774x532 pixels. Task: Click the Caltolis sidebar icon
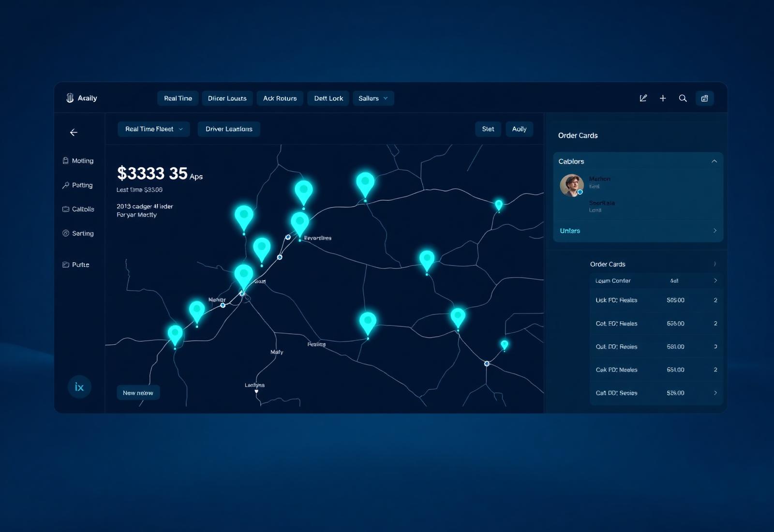[x=66, y=209]
